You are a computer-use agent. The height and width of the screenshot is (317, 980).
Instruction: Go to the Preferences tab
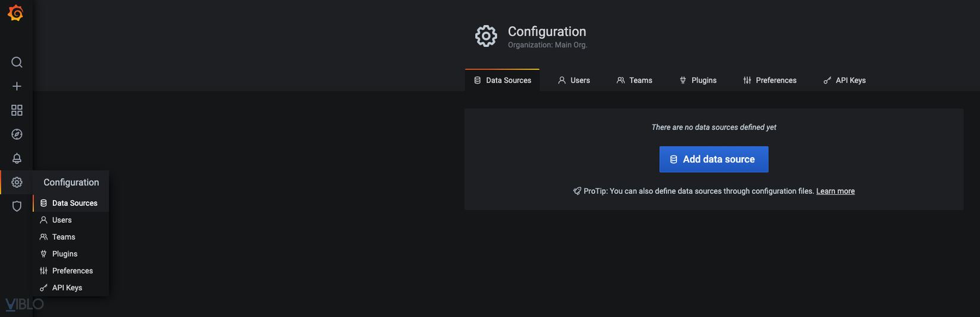[x=770, y=80]
